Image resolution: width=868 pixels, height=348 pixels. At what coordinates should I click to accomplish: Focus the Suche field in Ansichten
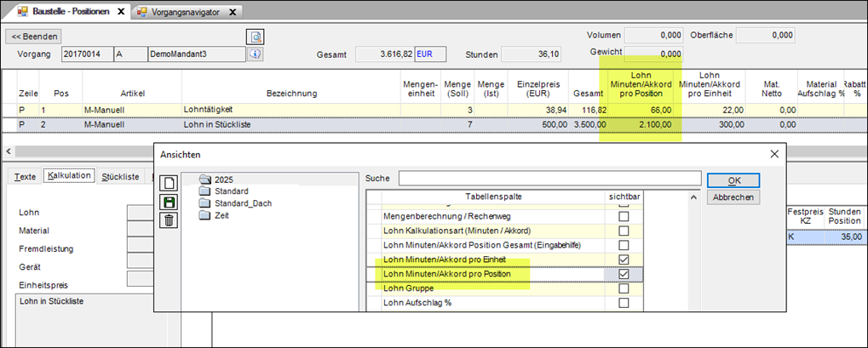[549, 179]
